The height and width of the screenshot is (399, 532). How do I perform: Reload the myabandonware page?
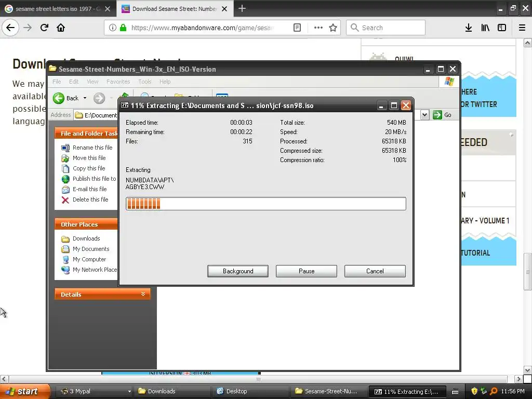pyautogui.click(x=44, y=28)
